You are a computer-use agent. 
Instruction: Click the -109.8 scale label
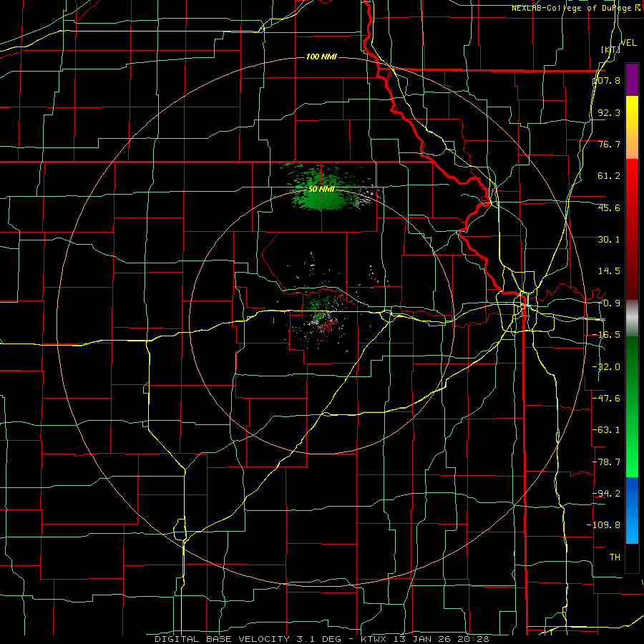point(604,525)
